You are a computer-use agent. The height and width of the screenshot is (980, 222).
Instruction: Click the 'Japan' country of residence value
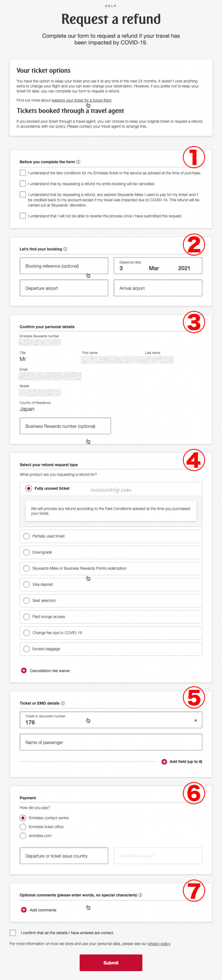(27, 409)
